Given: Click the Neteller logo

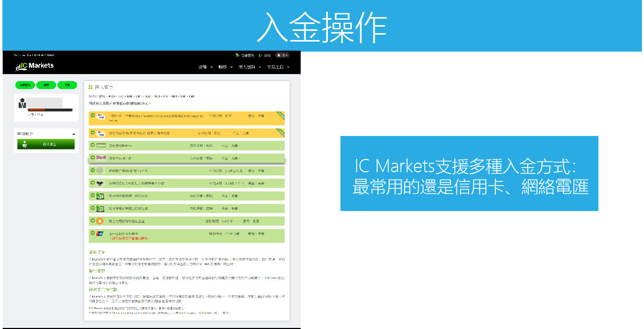Looking at the screenshot, I should point(101,145).
